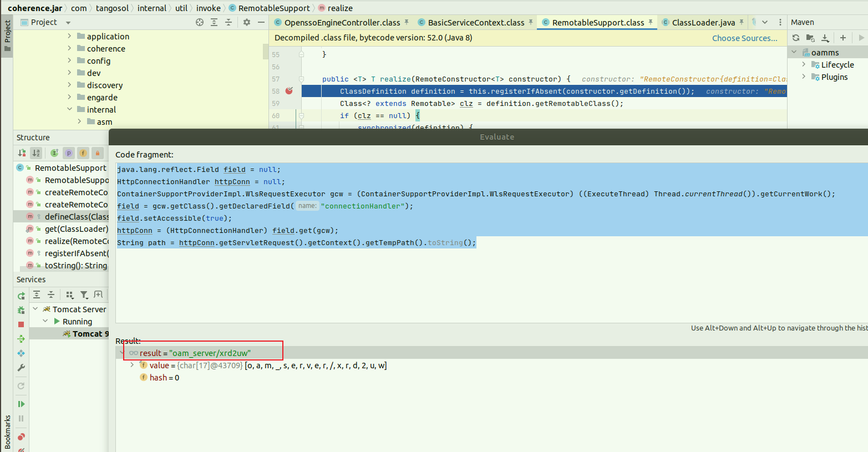Open Project panel settings gear
This screenshot has width=868, height=452.
pos(247,22)
